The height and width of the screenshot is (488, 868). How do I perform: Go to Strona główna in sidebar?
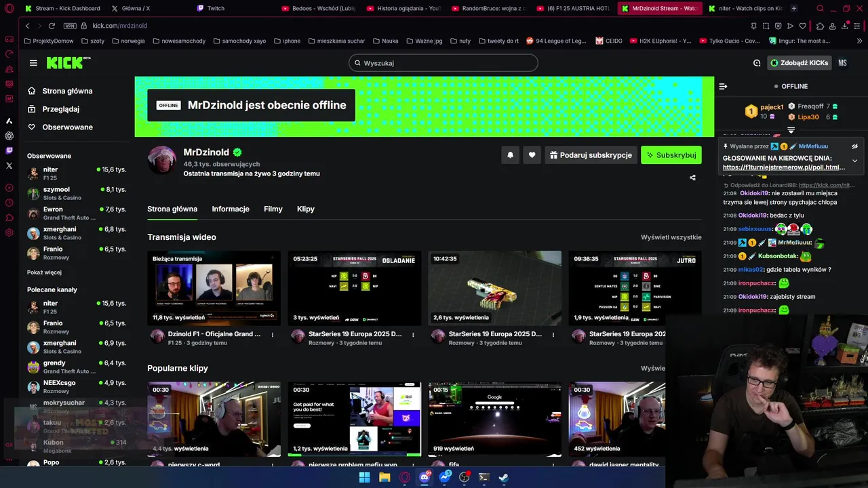pyautogui.click(x=60, y=91)
